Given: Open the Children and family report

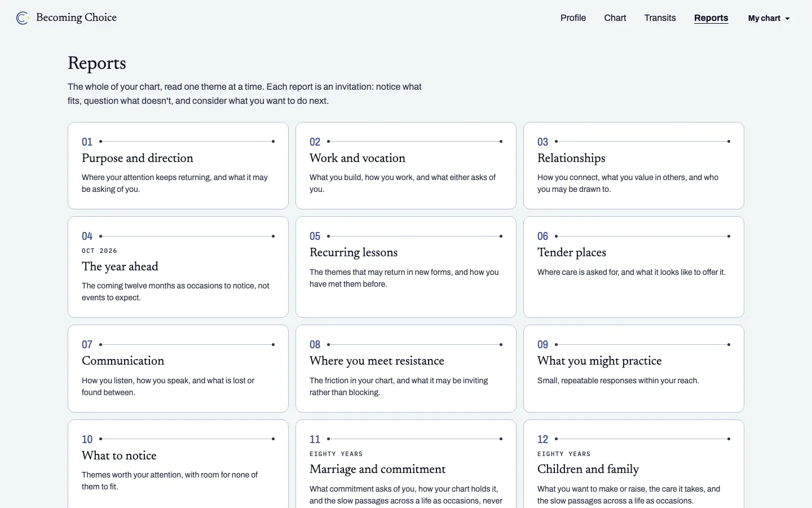Looking at the screenshot, I should [634, 464].
